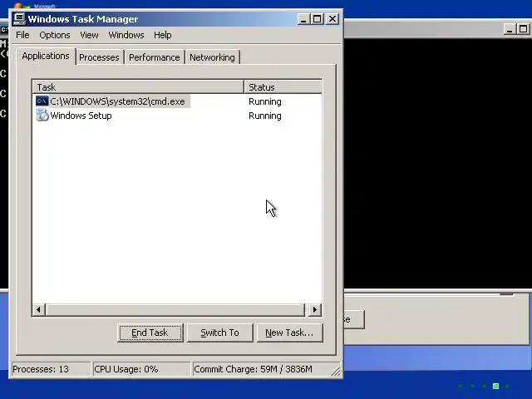Maximize the cmd window behind Task Manager

[x=524, y=29]
